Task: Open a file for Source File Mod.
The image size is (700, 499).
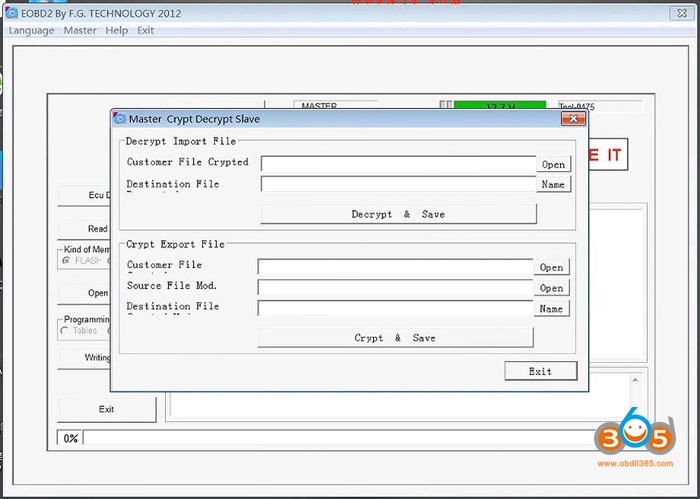Action: (551, 288)
